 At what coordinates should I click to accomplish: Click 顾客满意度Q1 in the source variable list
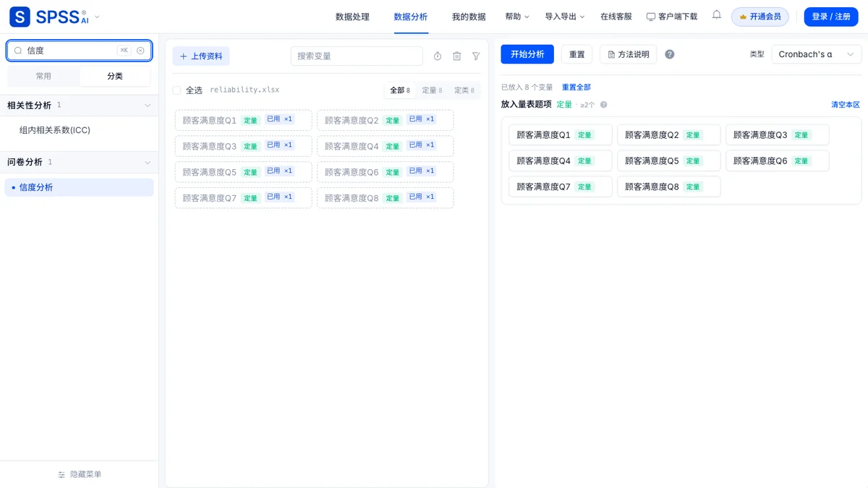pos(243,120)
